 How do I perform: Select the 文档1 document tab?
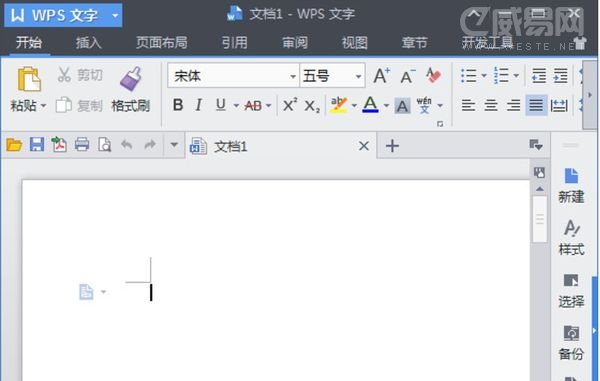tap(280, 146)
